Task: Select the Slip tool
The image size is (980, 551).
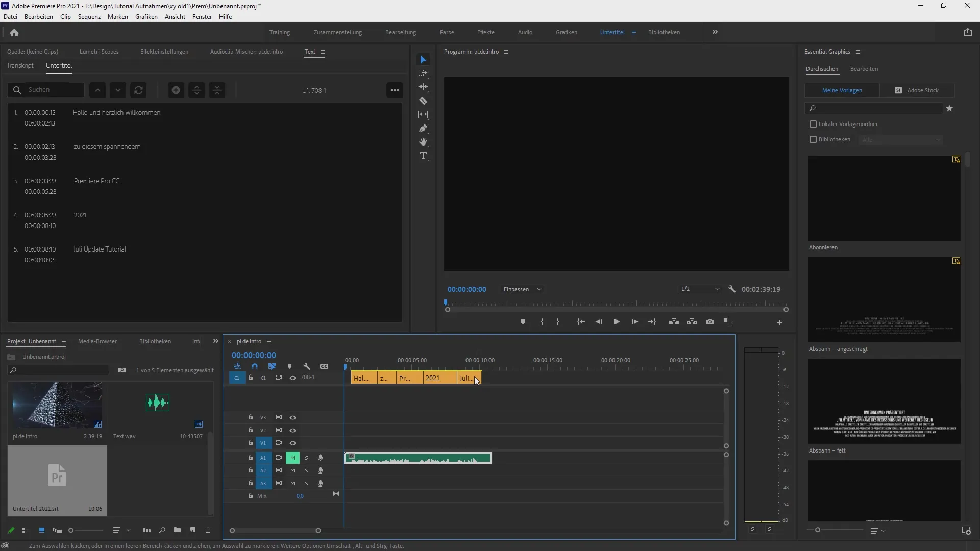Action: 423,115
